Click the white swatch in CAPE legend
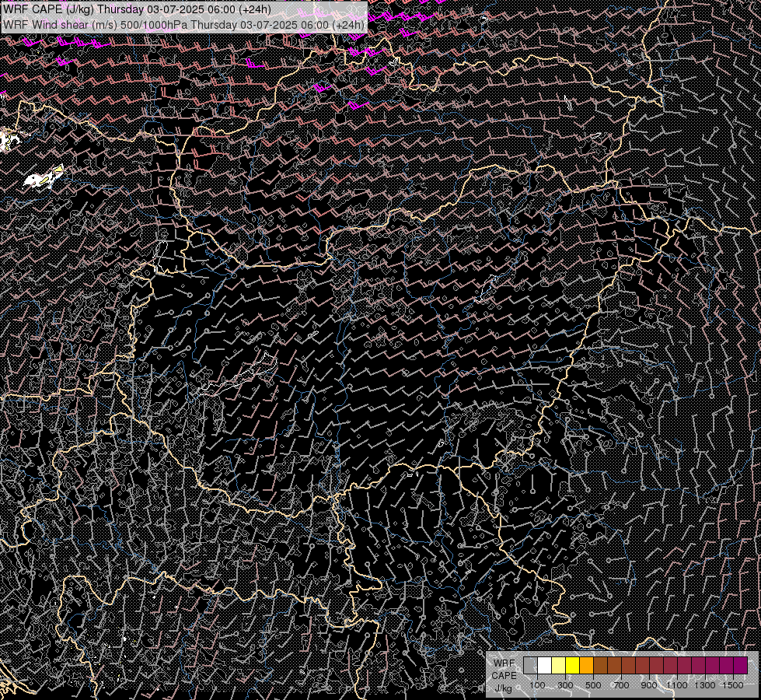 point(545,665)
